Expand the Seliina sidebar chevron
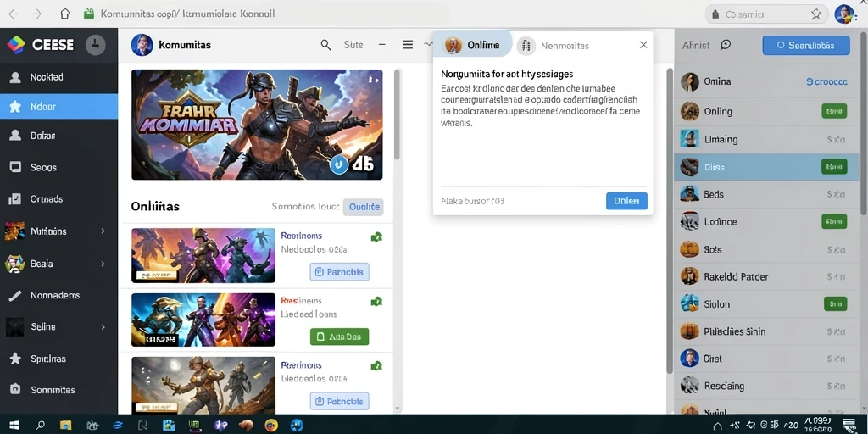The image size is (868, 434). point(103,327)
